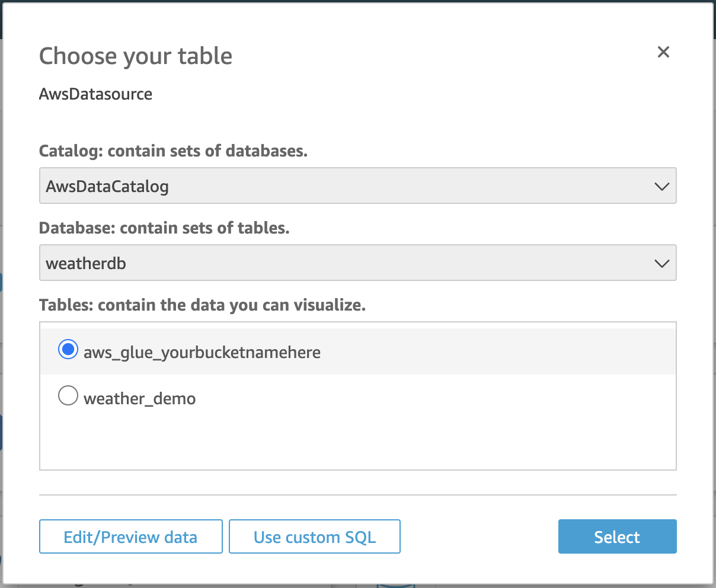This screenshot has width=716, height=588.
Task: Click the weather_demo table name text
Action: [x=140, y=398]
